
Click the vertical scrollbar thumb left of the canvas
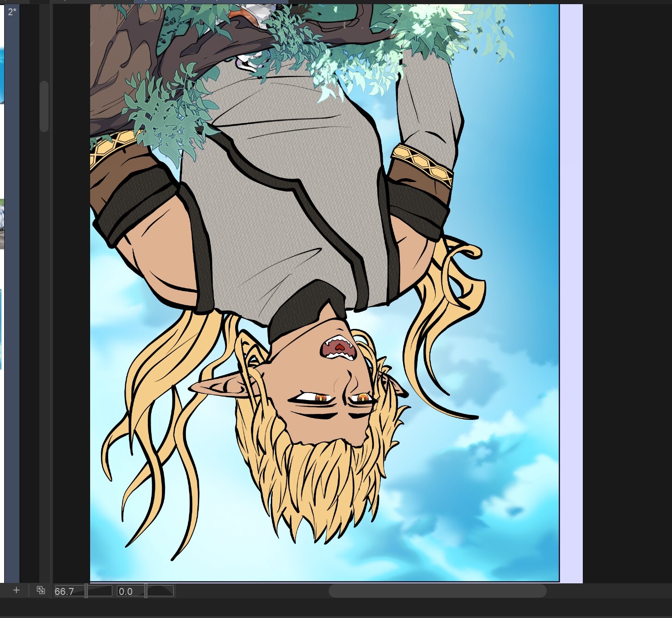44,106
